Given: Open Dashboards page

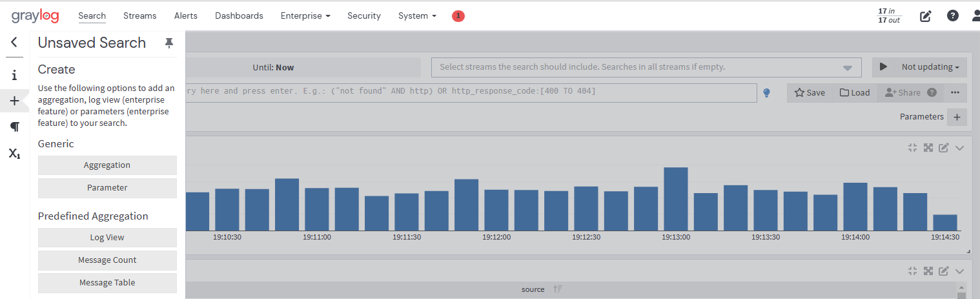Looking at the screenshot, I should [239, 15].
